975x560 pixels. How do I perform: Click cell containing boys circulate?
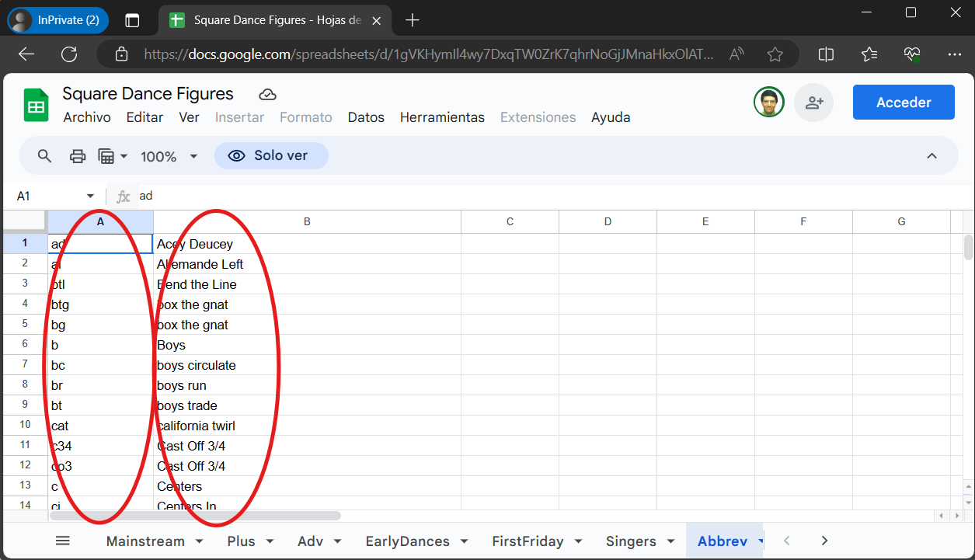(x=307, y=365)
